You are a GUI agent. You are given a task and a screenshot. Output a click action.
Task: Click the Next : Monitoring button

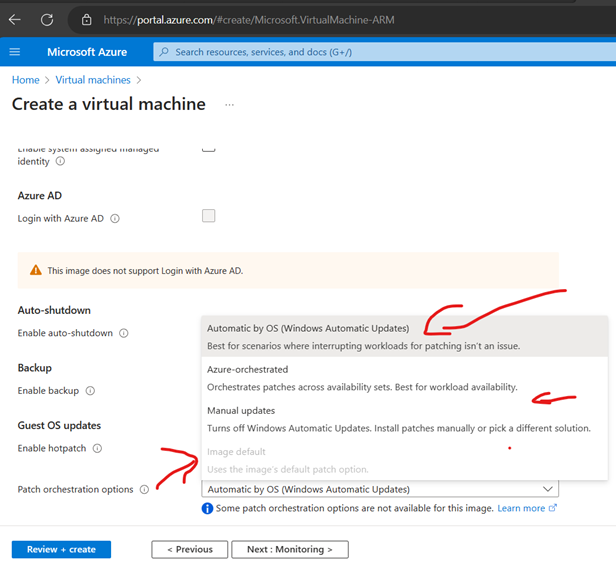(289, 549)
